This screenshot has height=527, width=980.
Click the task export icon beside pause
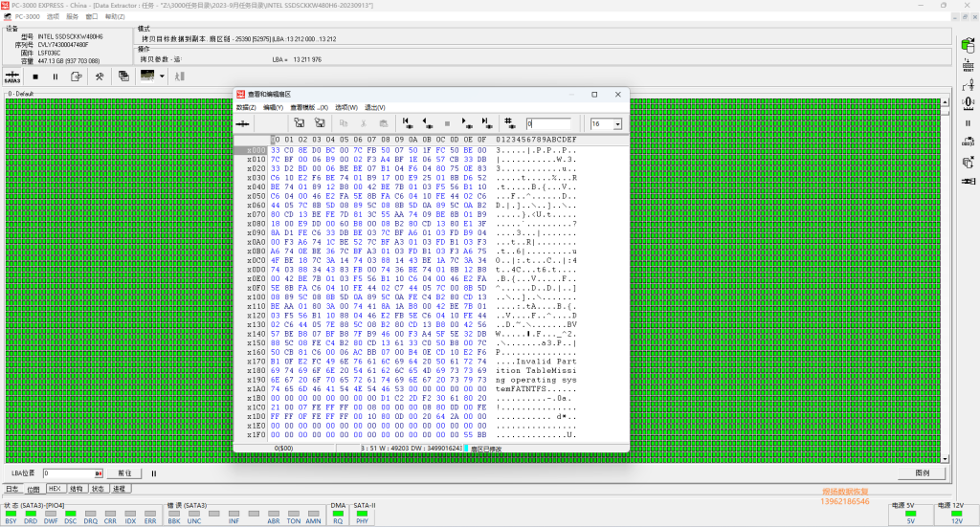coord(77,77)
